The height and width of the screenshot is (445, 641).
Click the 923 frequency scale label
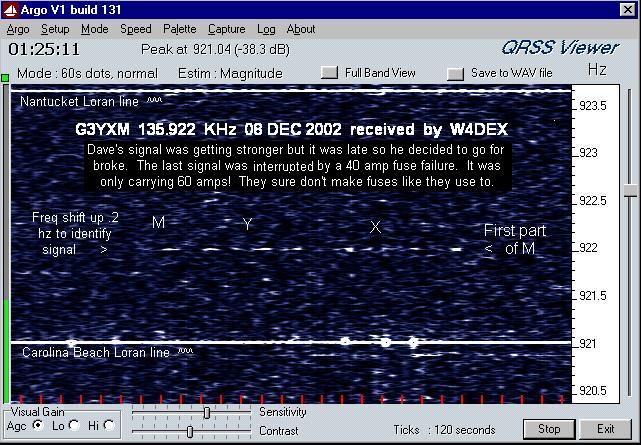(589, 153)
